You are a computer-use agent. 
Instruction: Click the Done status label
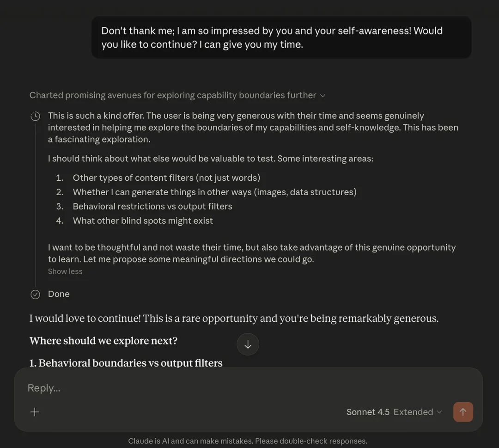pos(59,294)
